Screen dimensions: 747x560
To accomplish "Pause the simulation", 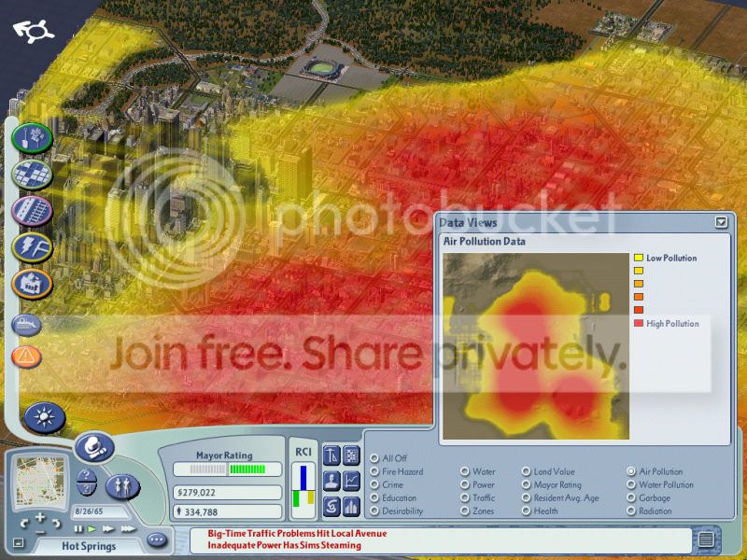I will point(78,528).
